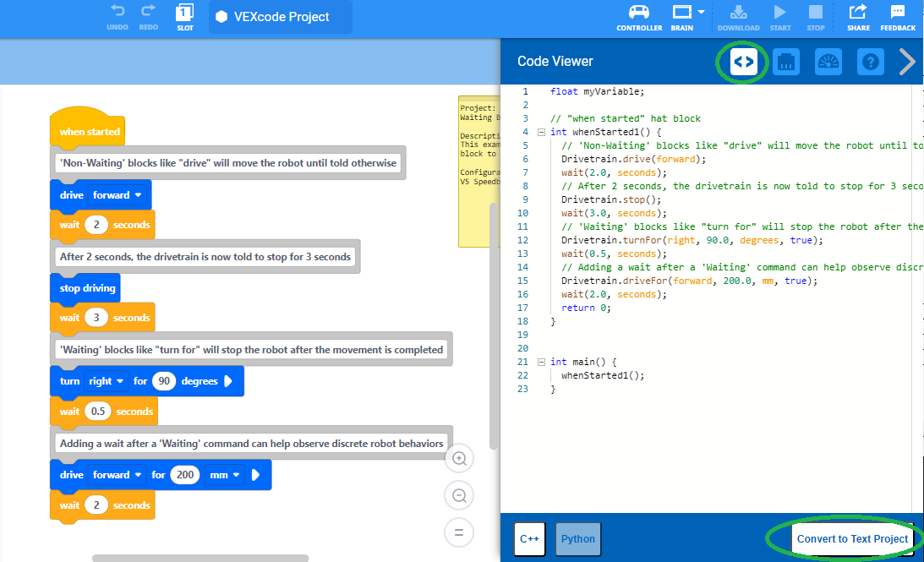Open the Help question mark icon

(871, 62)
